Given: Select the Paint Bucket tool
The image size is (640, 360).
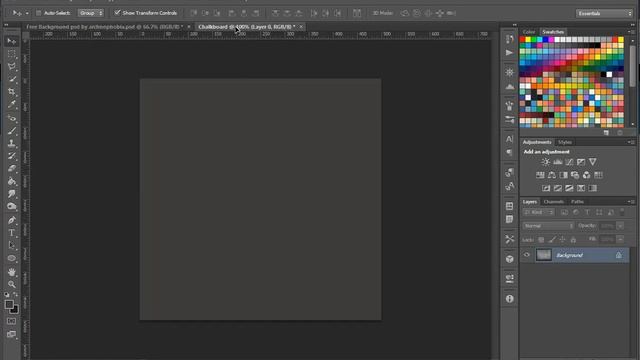Looking at the screenshot, I should pyautogui.click(x=11, y=181).
